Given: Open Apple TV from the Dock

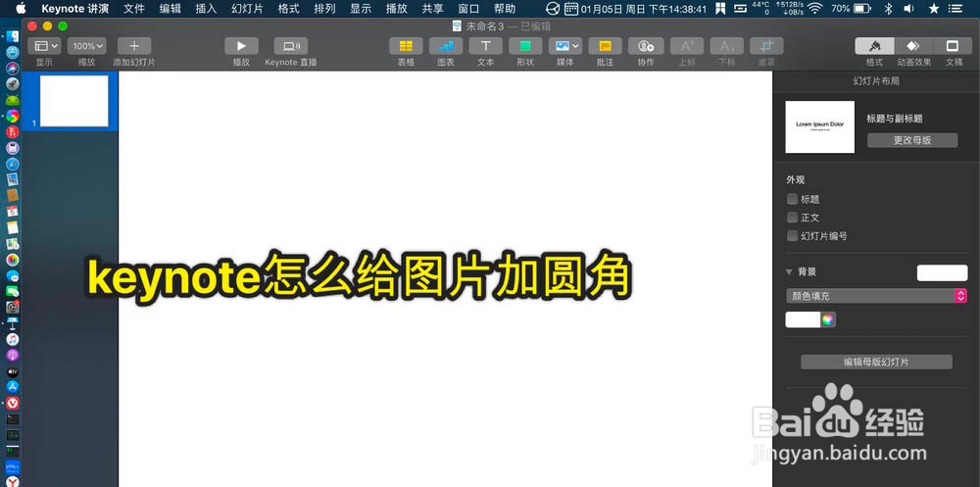Looking at the screenshot, I should [x=13, y=371].
